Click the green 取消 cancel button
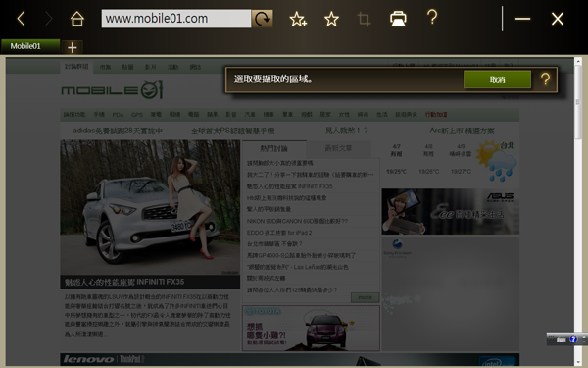588x368 pixels. tap(497, 79)
